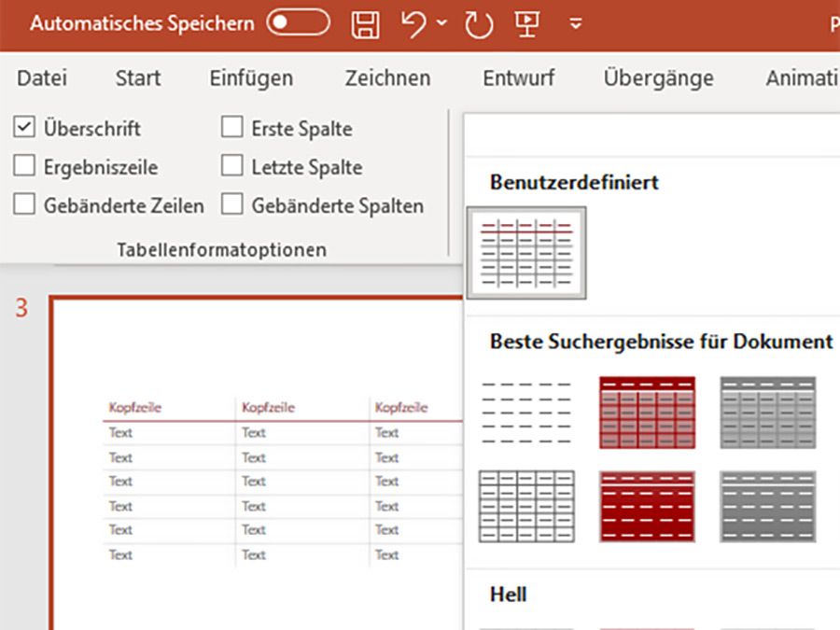Open the Einfügen ribbon tab
Screen dimensions: 840x630
pos(251,78)
